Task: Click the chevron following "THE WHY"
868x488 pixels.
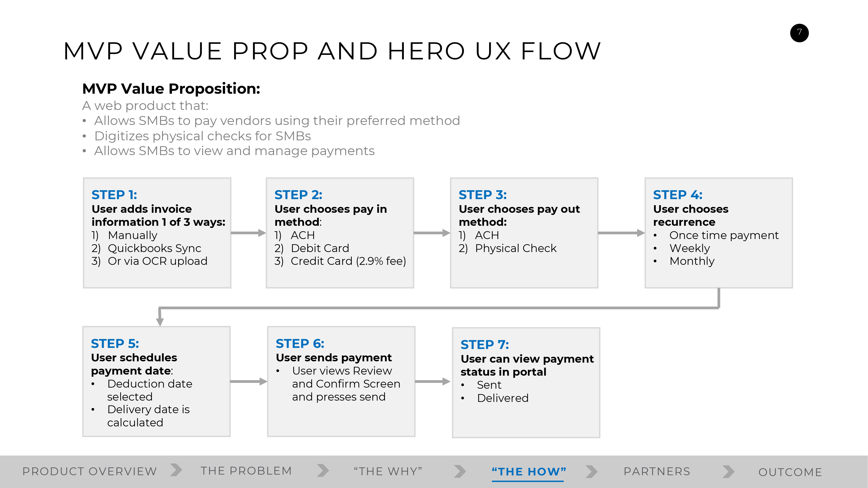Action: click(x=460, y=471)
